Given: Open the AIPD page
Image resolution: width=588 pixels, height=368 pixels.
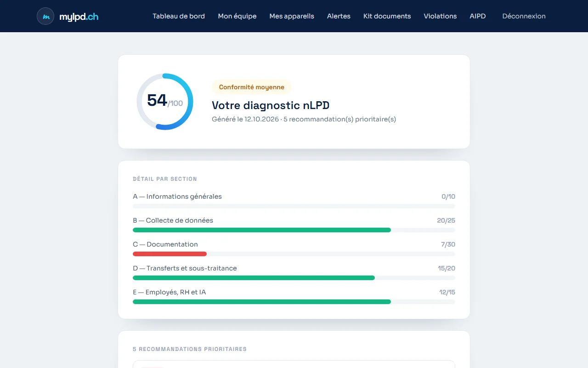Looking at the screenshot, I should [x=478, y=16].
